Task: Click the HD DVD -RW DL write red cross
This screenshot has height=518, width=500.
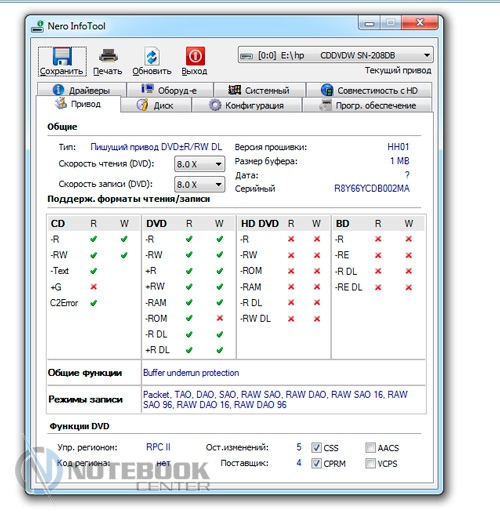Action: pos(317,319)
